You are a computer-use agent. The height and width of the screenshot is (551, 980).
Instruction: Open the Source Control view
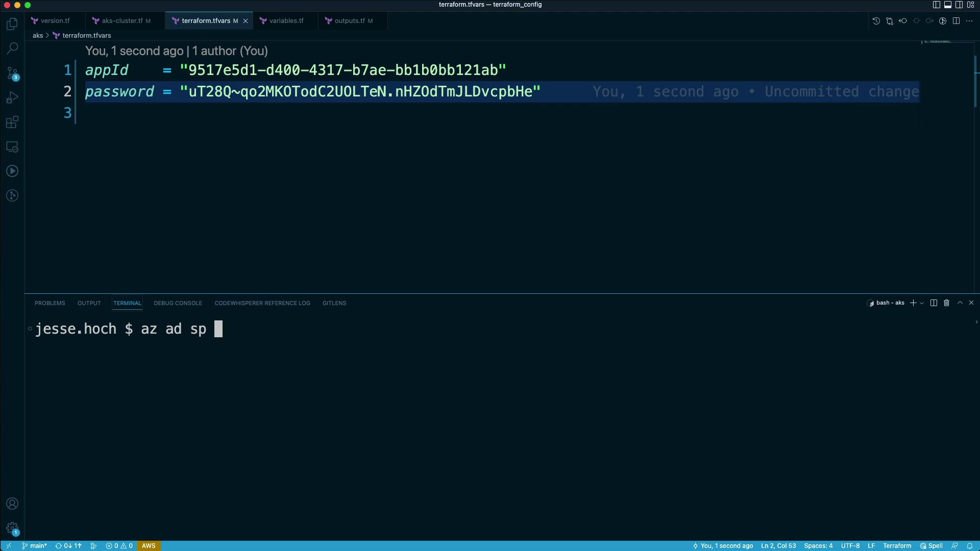point(12,73)
